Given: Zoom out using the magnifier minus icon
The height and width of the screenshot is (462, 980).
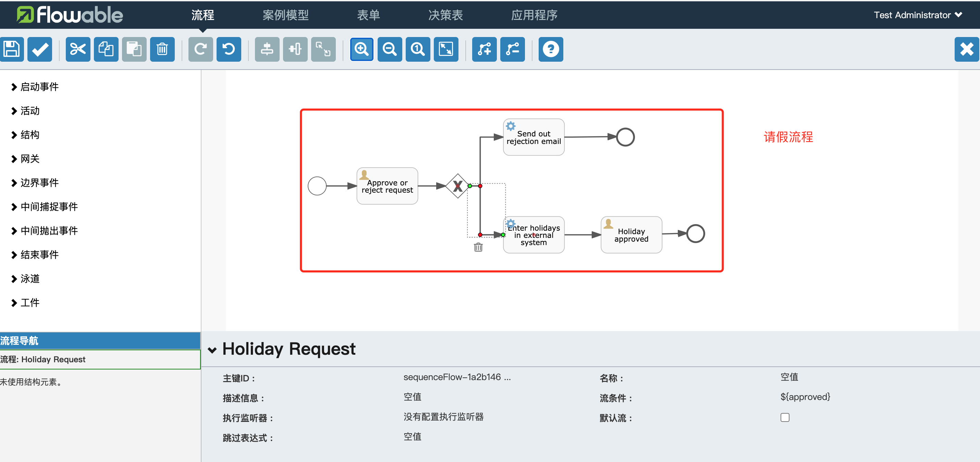Looking at the screenshot, I should click(389, 49).
